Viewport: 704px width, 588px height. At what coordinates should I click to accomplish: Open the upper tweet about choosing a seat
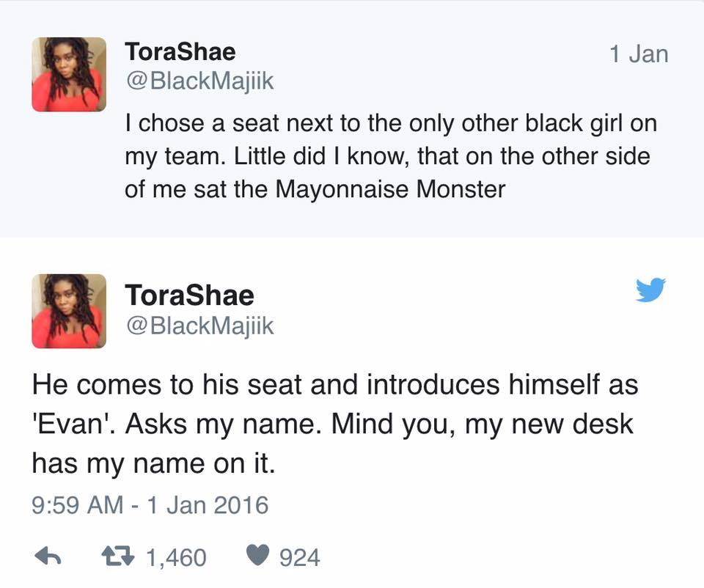(389, 156)
